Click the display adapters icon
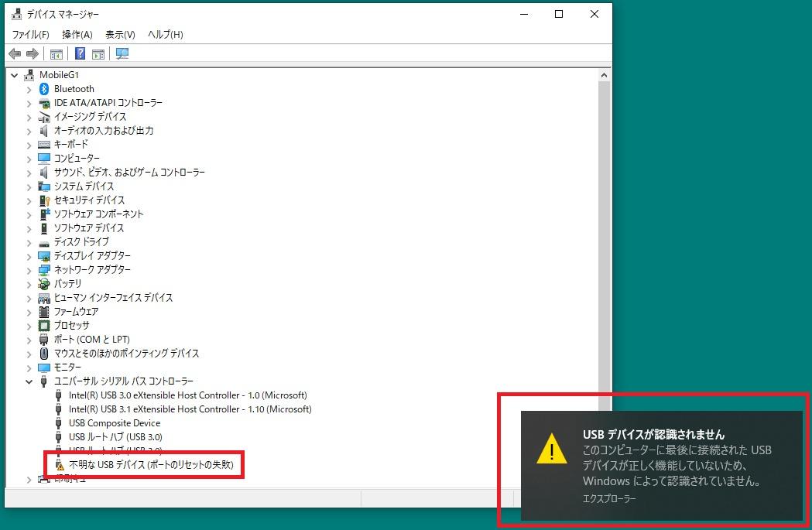812x530 pixels. [44, 255]
